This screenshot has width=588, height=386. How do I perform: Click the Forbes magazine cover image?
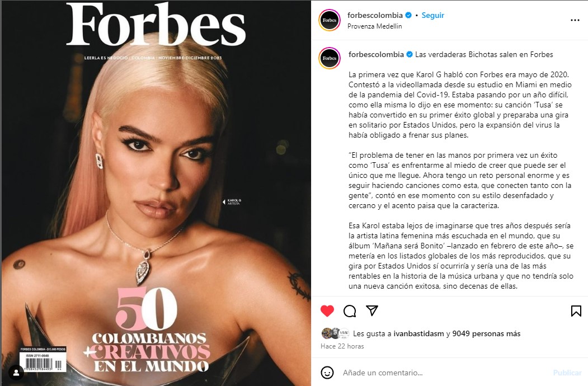[x=157, y=193]
